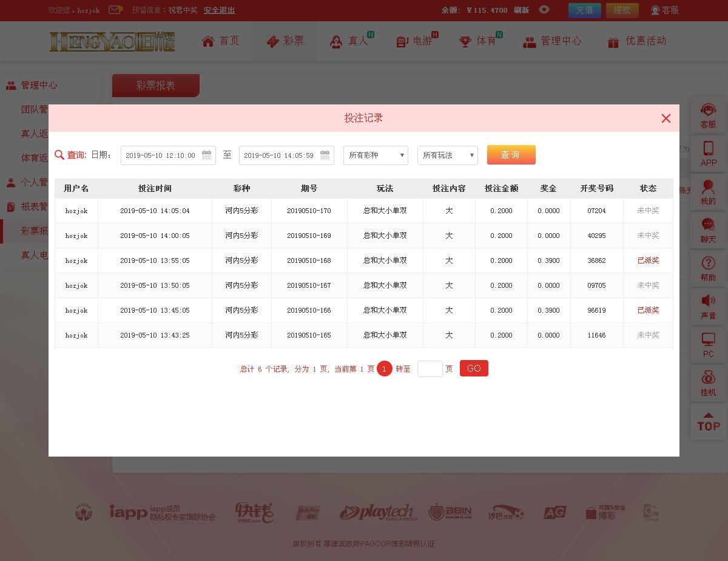The height and width of the screenshot is (561, 728).
Task: Open the 帮助 help sidebar icon
Action: point(708,268)
